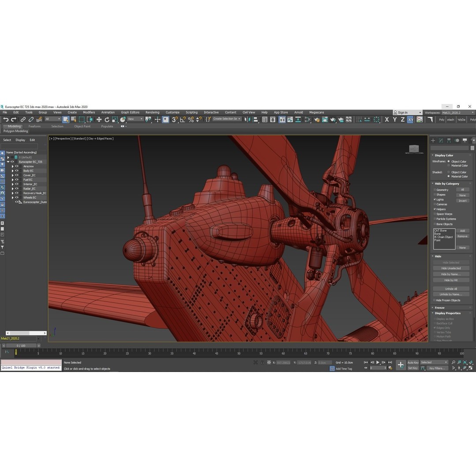Click the Auto Key button
The height and width of the screenshot is (476, 476).
[x=413, y=362]
